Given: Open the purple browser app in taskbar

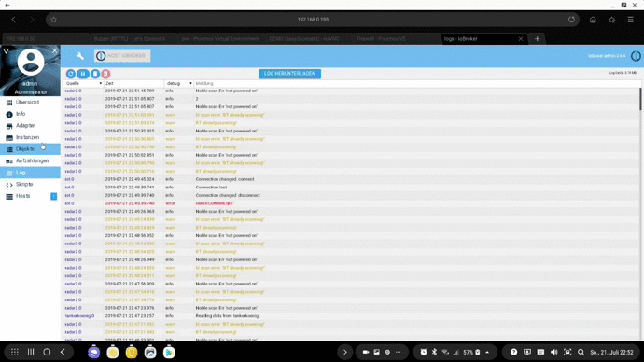Looking at the screenshot, I should [x=94, y=352].
